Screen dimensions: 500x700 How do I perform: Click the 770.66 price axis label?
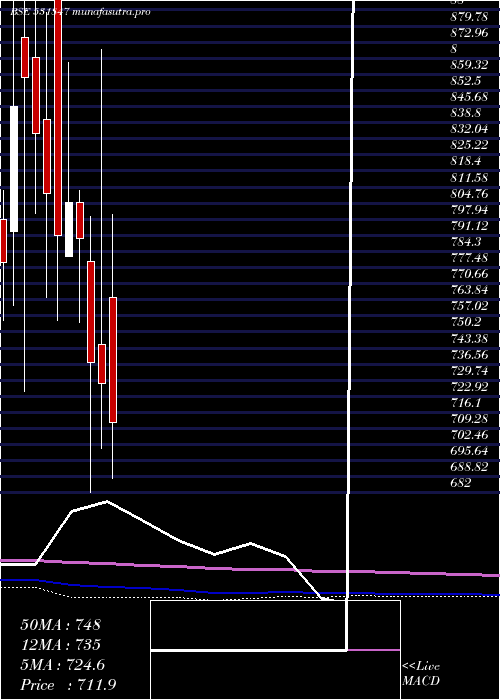pos(469,274)
